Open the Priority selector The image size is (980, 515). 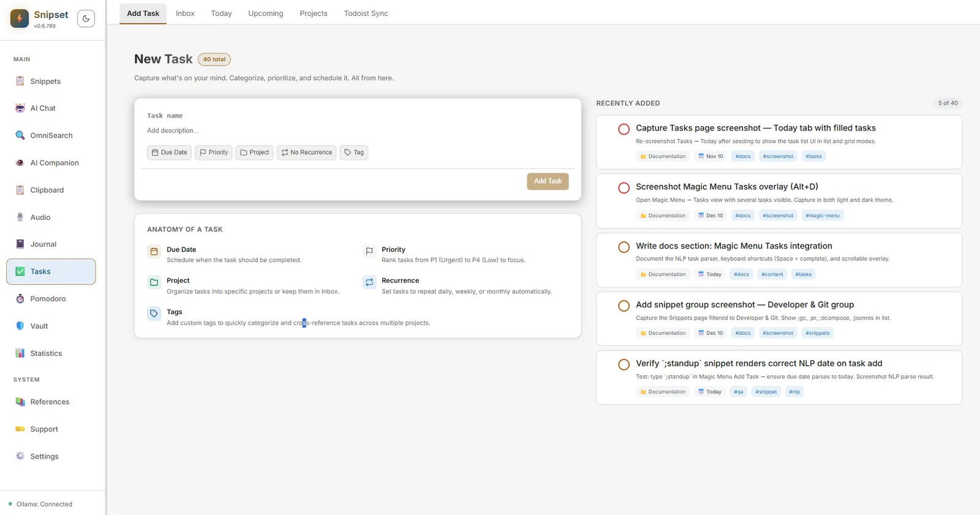(x=214, y=152)
